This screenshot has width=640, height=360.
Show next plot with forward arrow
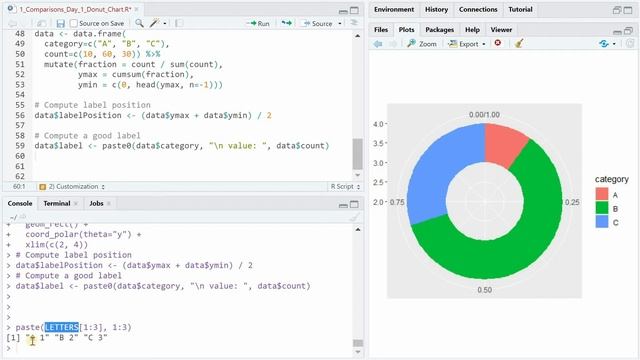point(393,44)
